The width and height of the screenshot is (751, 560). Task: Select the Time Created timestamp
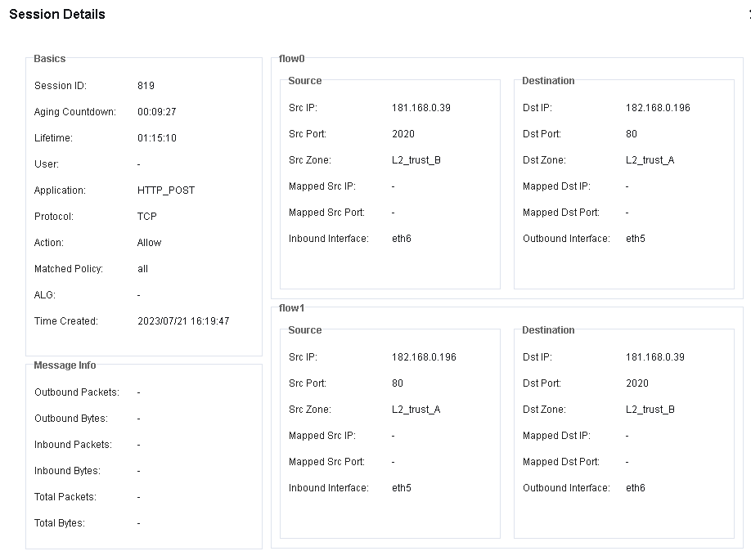[183, 321]
